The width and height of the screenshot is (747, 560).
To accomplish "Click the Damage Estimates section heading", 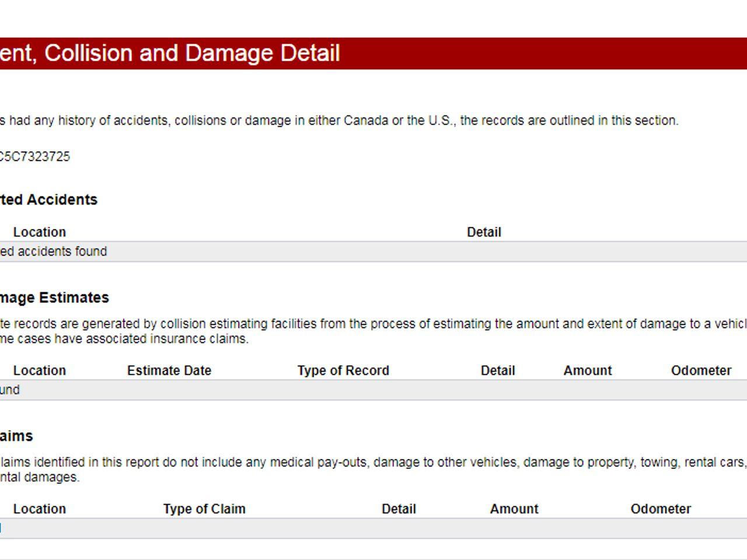I will pyautogui.click(x=54, y=297).
